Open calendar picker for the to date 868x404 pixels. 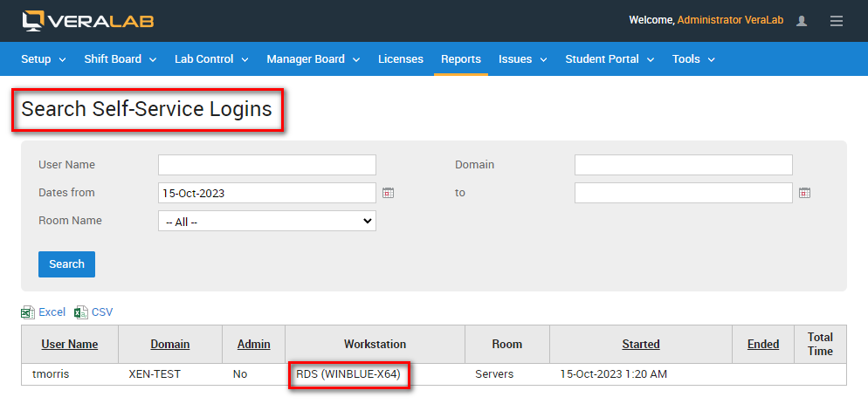805,193
